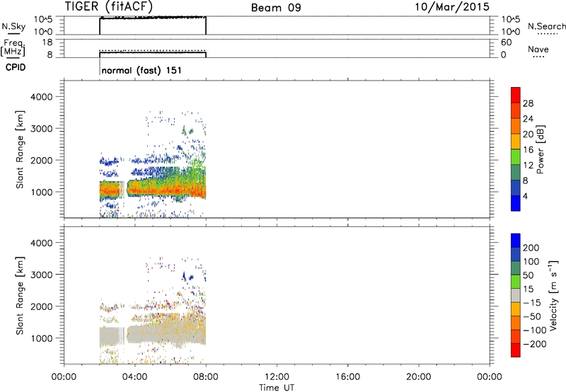Click the 08:00 time tick label
The image size is (566, 392).
pos(206,377)
